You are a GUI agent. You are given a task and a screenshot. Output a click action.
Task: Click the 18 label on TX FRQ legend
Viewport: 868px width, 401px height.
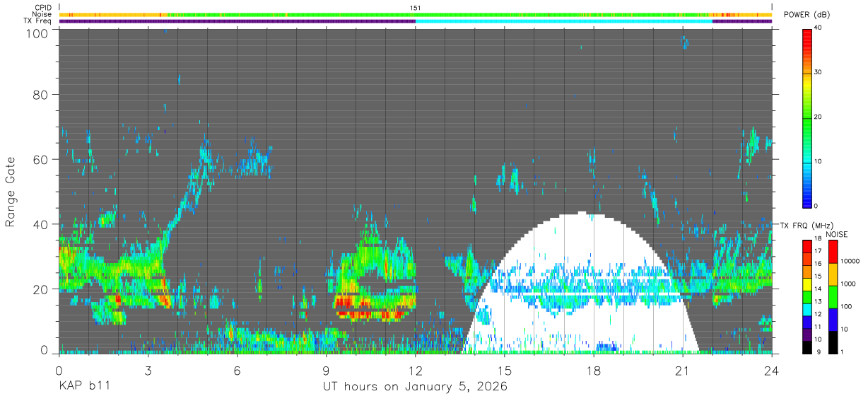tap(818, 238)
